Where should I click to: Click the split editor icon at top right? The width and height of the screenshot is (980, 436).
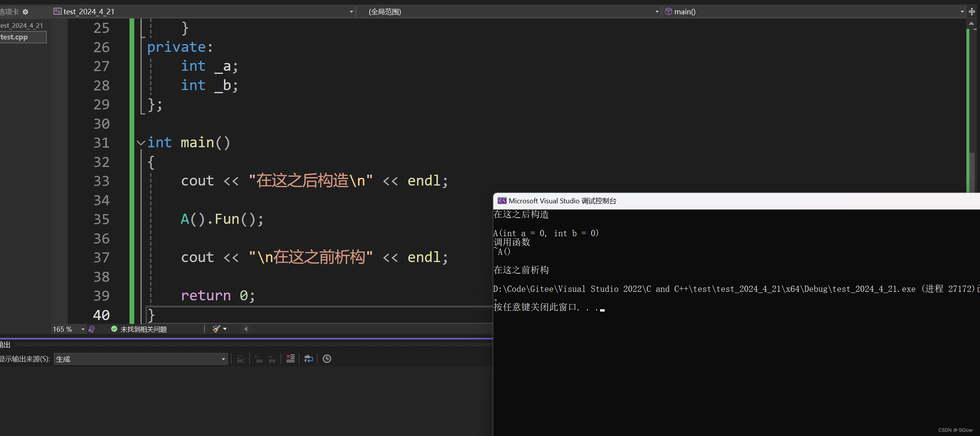[972, 12]
